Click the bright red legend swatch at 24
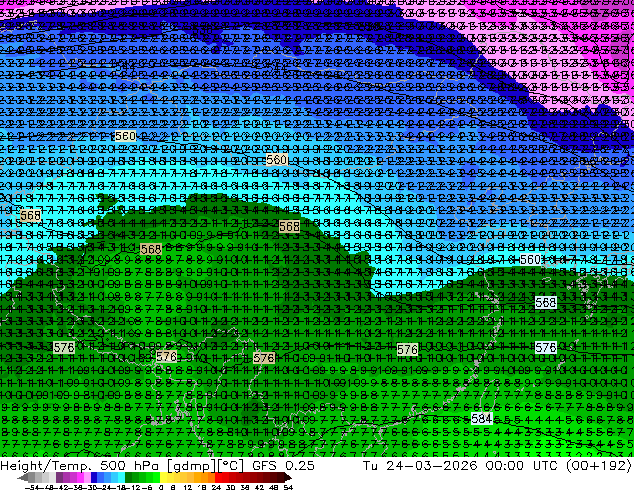Viewport: 634px width, 490px height. (x=218, y=478)
